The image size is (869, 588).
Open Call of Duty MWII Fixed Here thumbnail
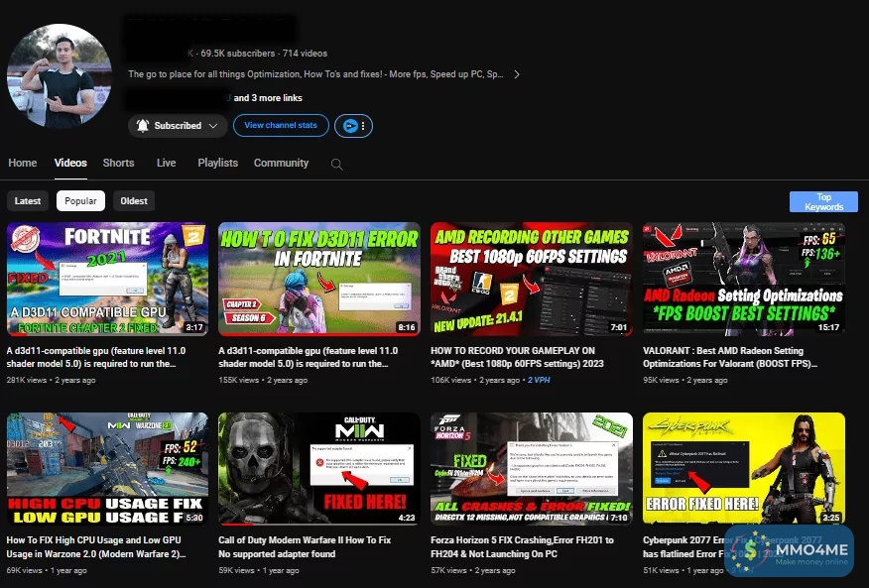(319, 469)
